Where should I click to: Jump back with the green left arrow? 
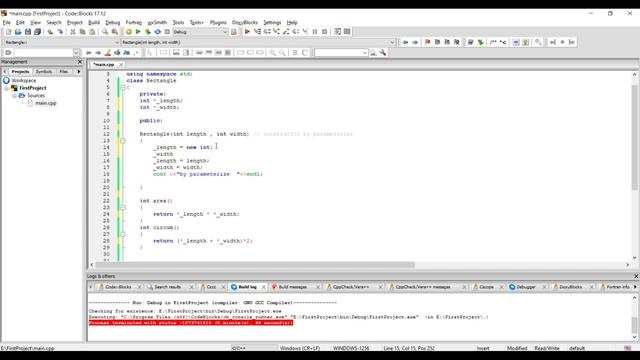tap(405, 42)
